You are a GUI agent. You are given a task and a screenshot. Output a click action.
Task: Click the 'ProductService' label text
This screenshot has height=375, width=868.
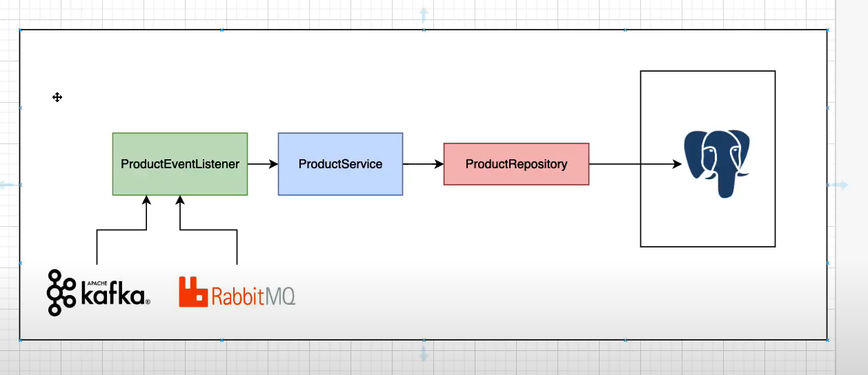pos(340,164)
